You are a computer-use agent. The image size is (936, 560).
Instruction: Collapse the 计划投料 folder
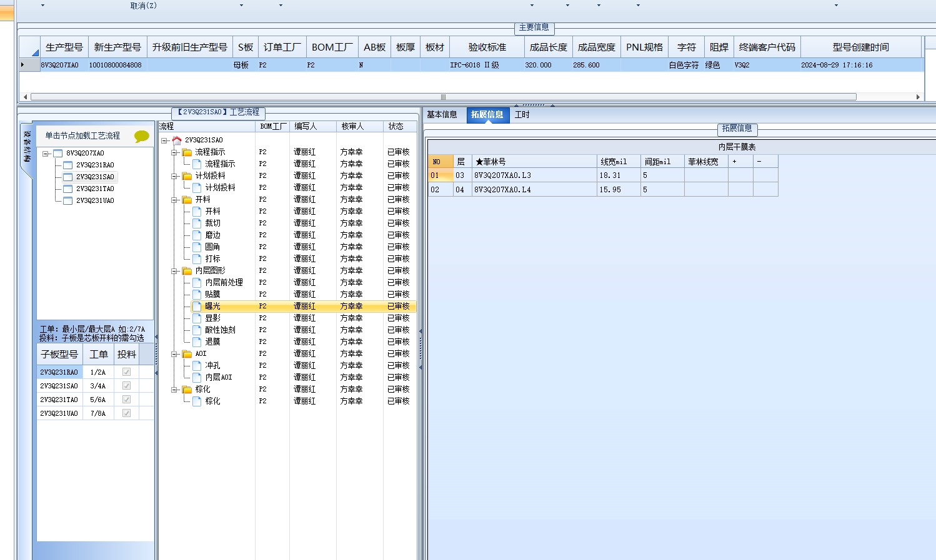coord(174,176)
